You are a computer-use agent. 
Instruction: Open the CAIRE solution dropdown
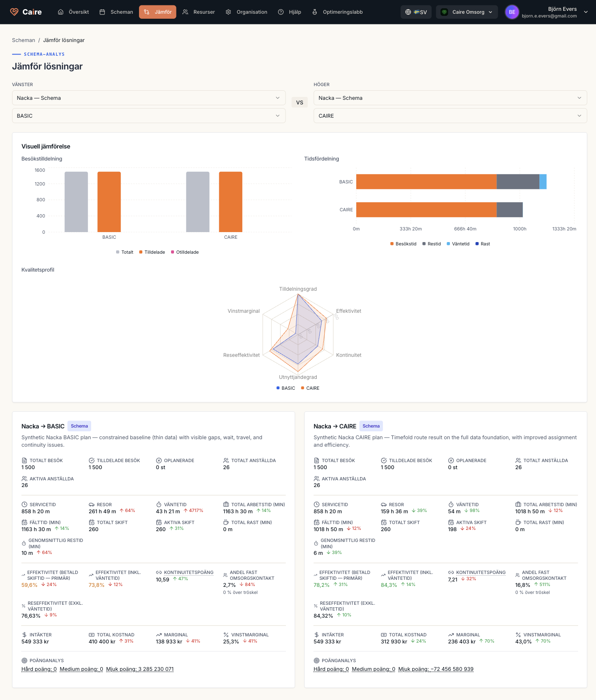point(450,116)
